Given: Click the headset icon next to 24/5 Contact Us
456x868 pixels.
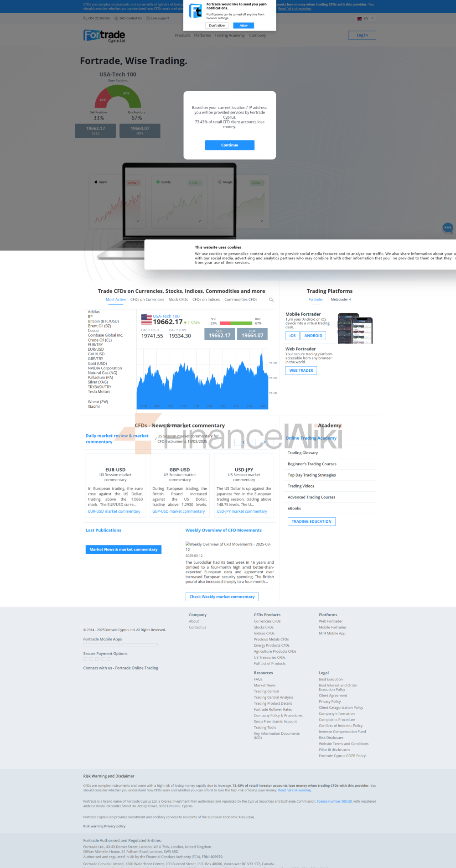Looking at the screenshot, I should 116,18.
